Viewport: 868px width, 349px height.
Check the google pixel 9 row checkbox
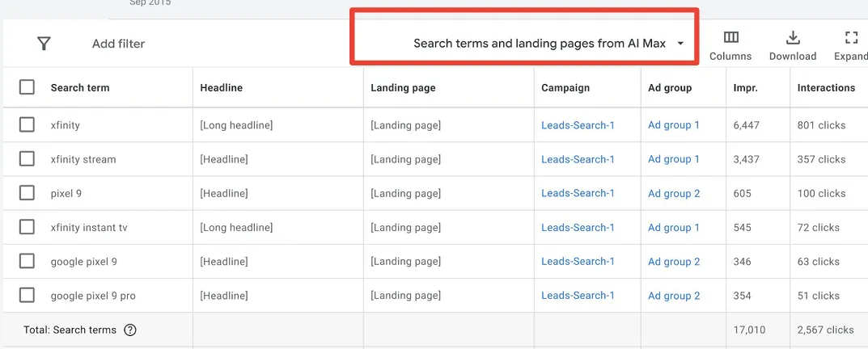27,261
